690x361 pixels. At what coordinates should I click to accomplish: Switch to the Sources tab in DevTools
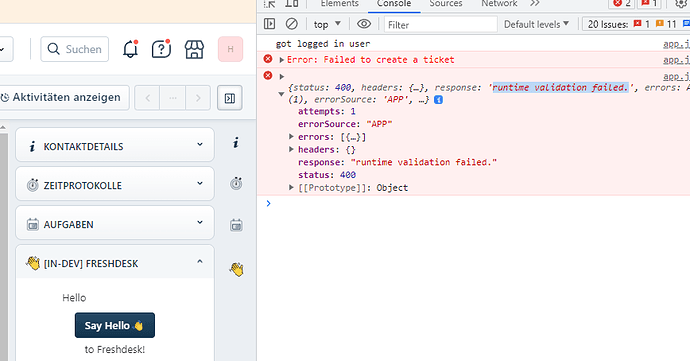446,4
